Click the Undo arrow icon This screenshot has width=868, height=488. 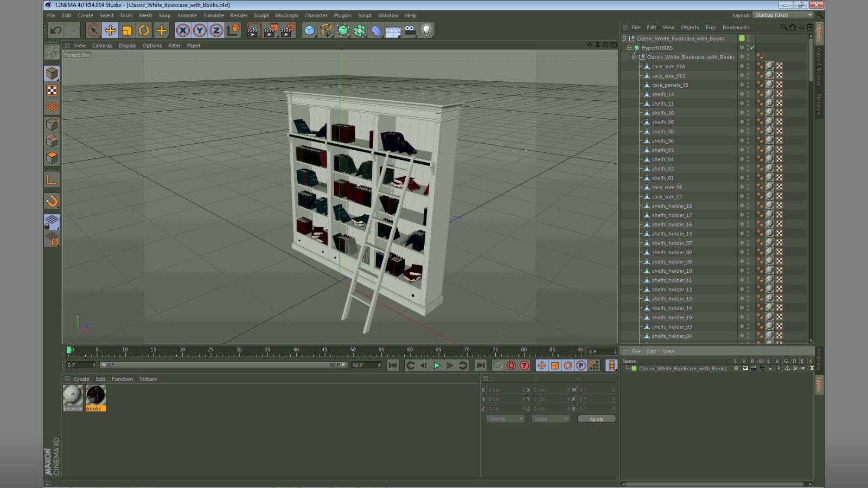click(55, 30)
